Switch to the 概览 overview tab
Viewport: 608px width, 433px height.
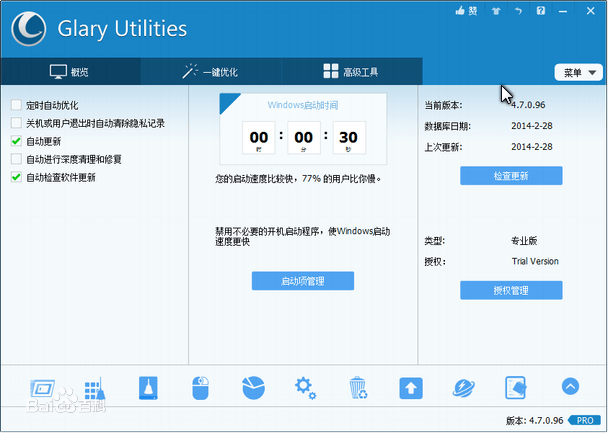point(70,72)
